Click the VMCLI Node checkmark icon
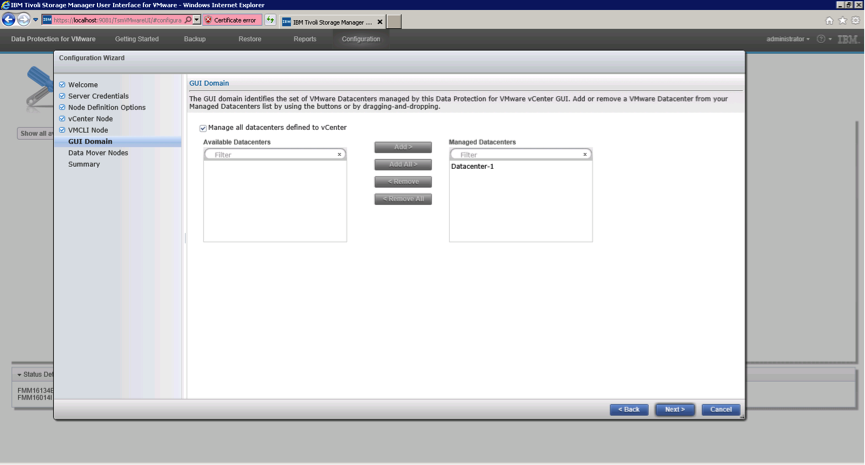This screenshot has height=465, width=865. pos(62,130)
